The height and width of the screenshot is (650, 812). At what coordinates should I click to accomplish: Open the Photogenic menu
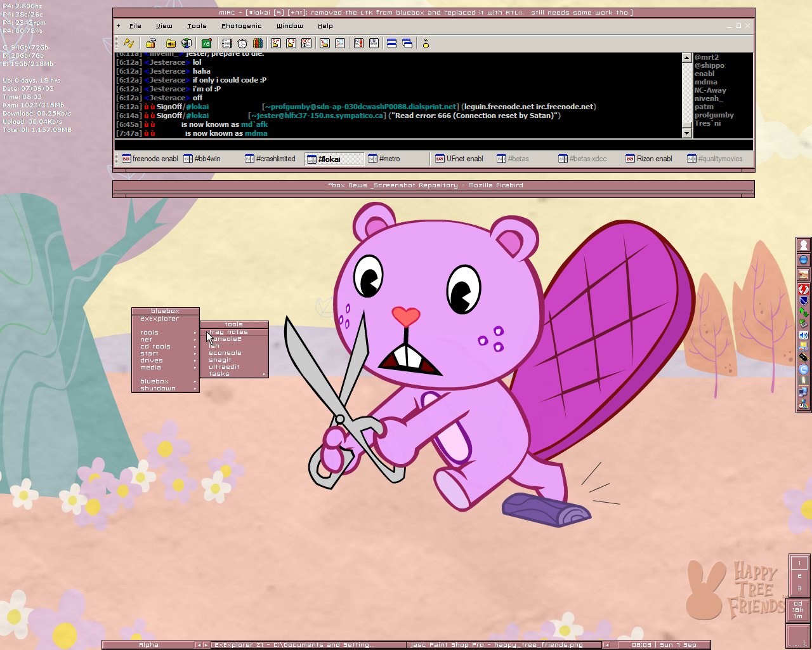241,26
